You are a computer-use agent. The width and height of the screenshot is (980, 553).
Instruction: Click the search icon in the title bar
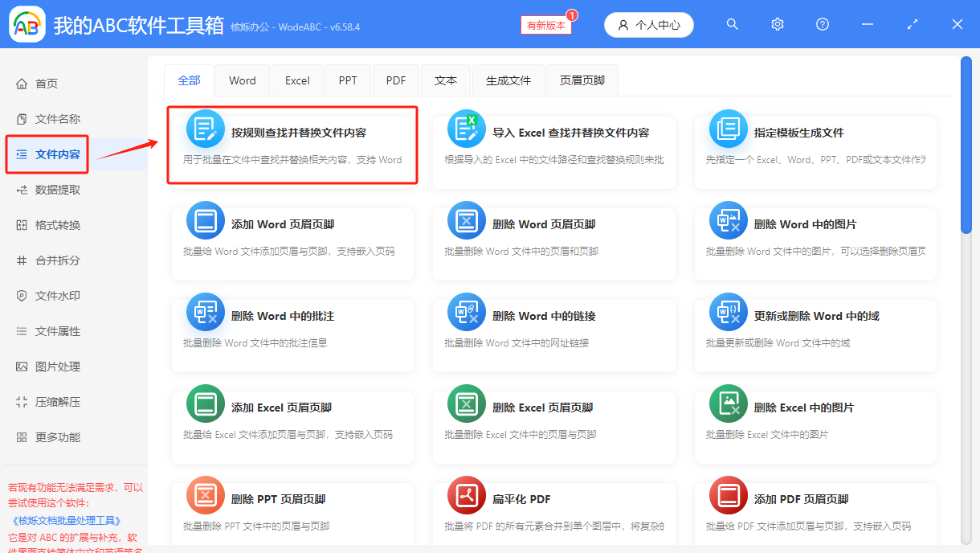pyautogui.click(x=732, y=24)
